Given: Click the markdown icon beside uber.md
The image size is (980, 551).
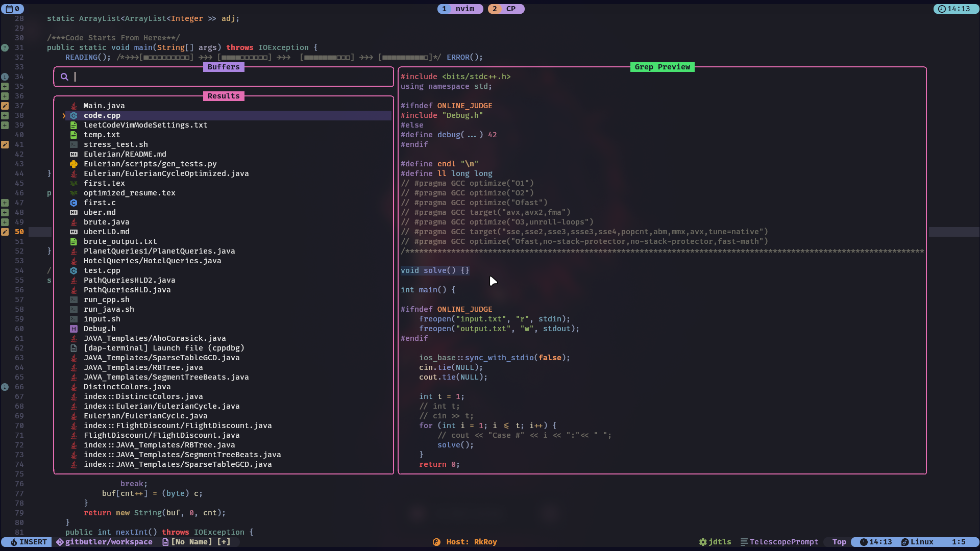Looking at the screenshot, I should point(73,213).
